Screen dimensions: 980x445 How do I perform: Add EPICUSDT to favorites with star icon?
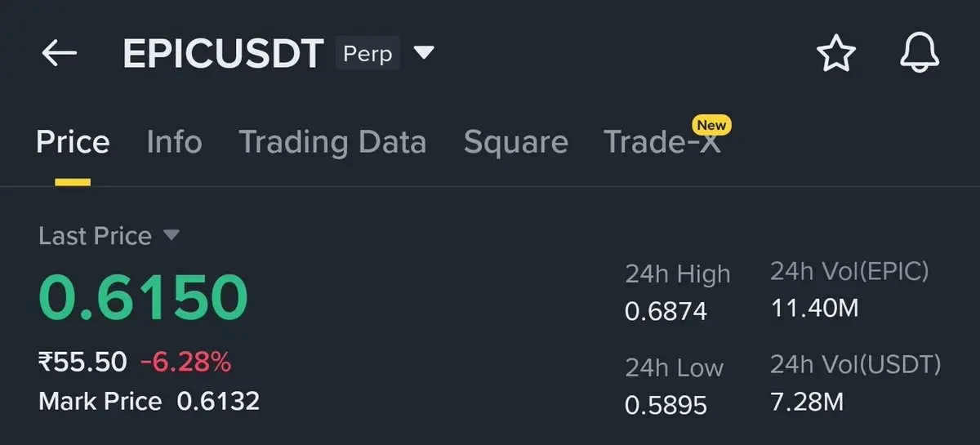(835, 54)
